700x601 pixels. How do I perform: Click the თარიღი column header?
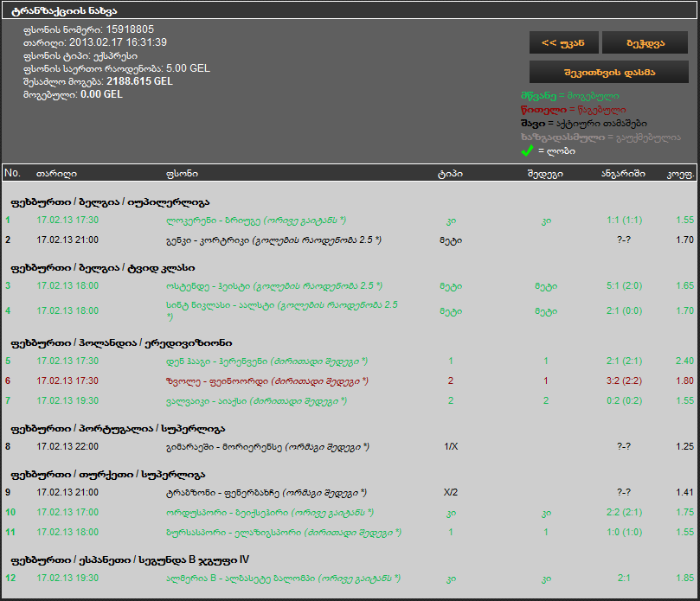56,174
